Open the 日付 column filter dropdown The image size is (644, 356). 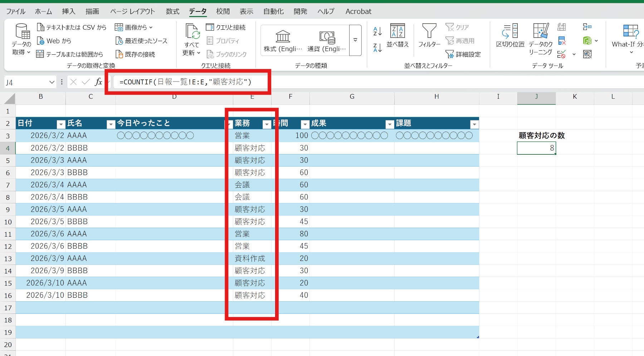(x=61, y=124)
